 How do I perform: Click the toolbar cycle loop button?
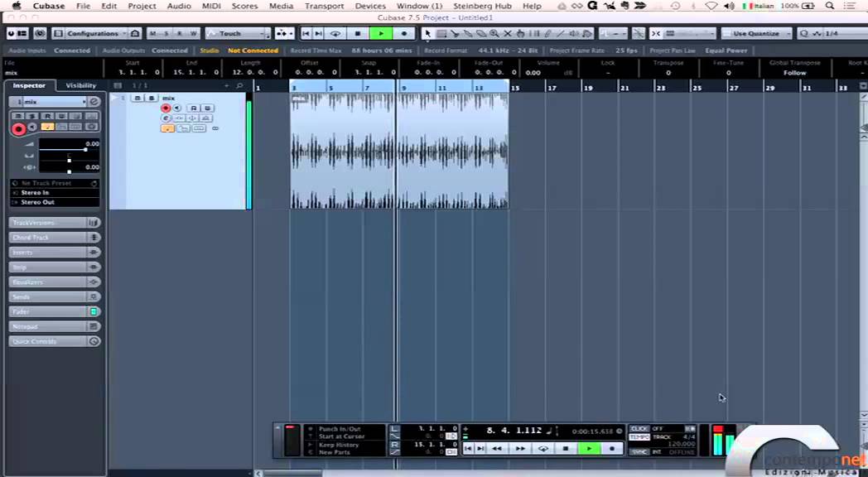pos(335,34)
